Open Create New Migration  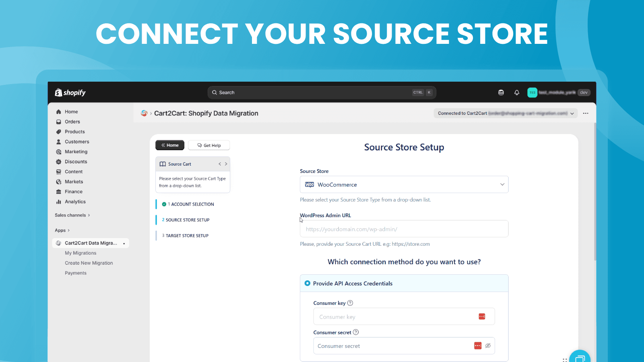point(89,263)
